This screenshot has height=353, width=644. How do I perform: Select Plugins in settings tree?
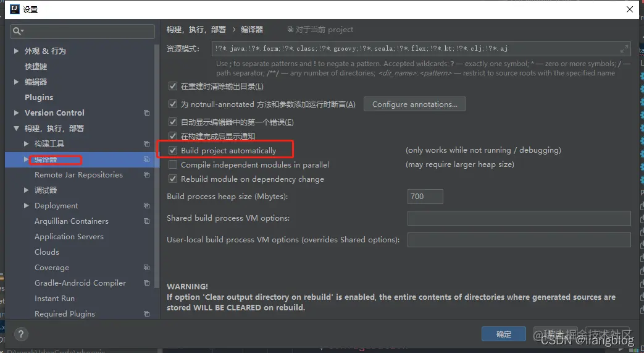[x=39, y=98]
